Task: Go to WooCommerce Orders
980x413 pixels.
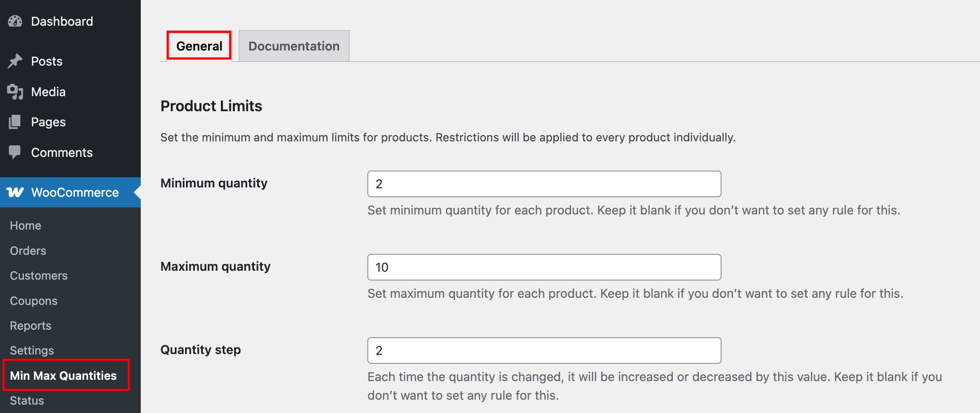Action: 28,251
